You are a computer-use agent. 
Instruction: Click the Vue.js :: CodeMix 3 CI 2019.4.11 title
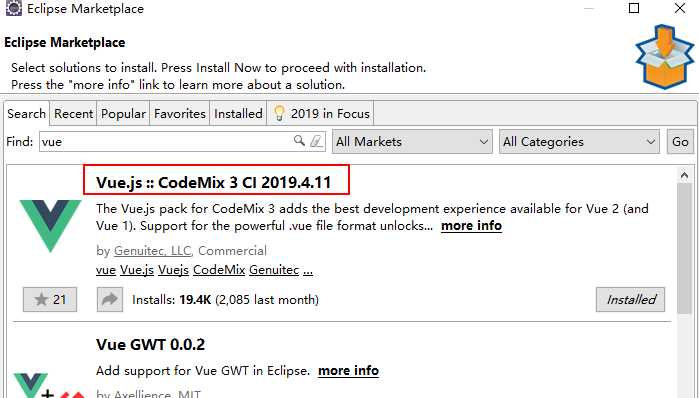214,182
